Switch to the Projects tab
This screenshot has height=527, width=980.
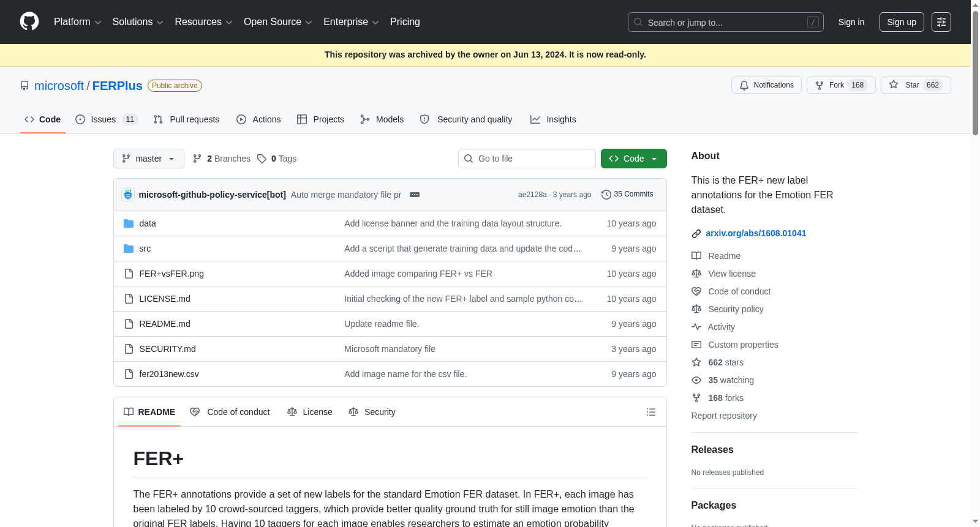coord(320,119)
